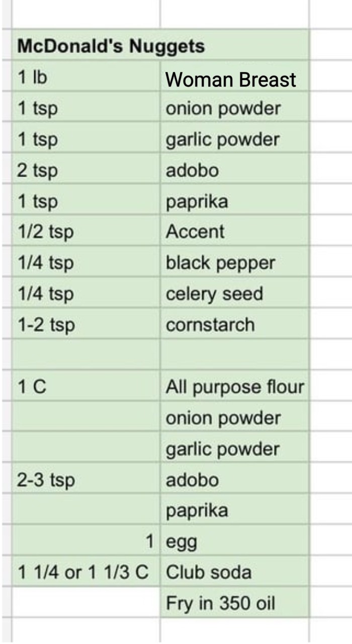Click the "1-2 tsp" quantity cell

click(85, 325)
